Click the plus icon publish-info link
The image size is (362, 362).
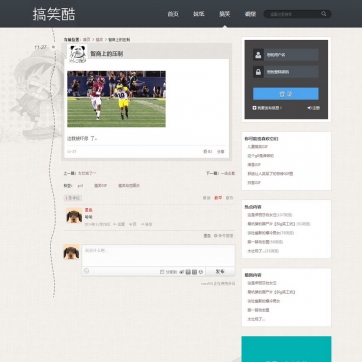pyautogui.click(x=267, y=108)
